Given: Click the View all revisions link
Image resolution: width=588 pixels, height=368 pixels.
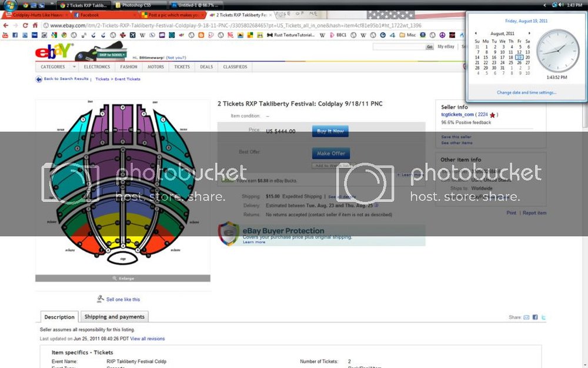Looking at the screenshot, I should click(148, 339).
